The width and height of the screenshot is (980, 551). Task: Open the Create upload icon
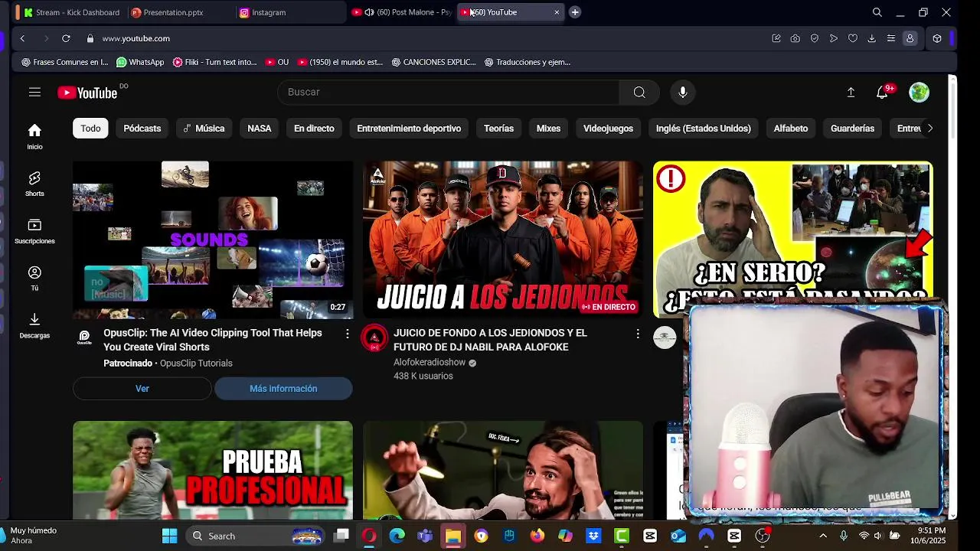coord(851,92)
